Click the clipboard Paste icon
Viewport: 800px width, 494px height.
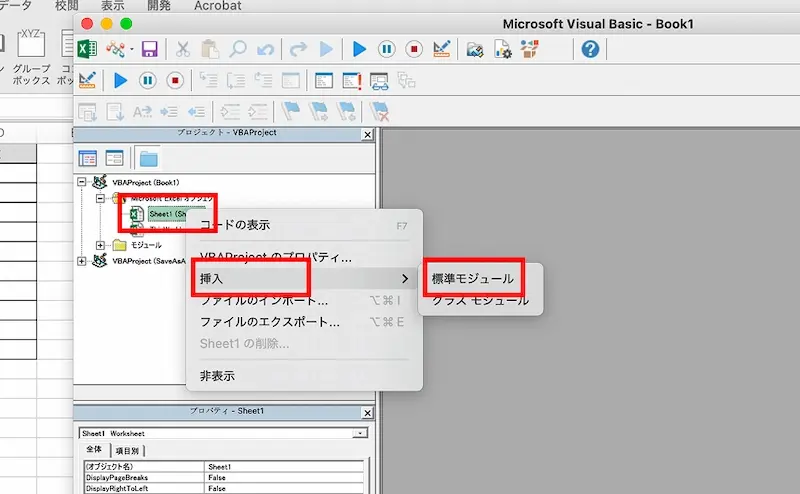tap(210, 50)
